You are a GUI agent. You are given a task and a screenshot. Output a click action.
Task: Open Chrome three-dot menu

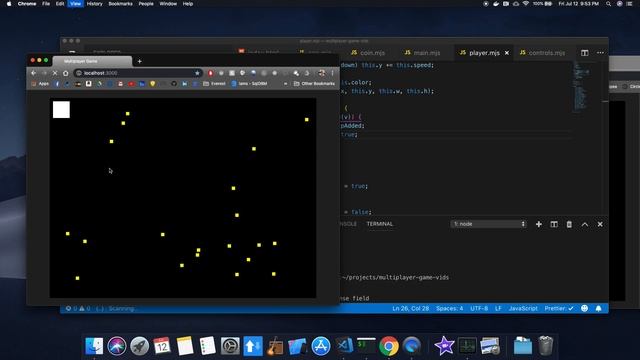(333, 73)
